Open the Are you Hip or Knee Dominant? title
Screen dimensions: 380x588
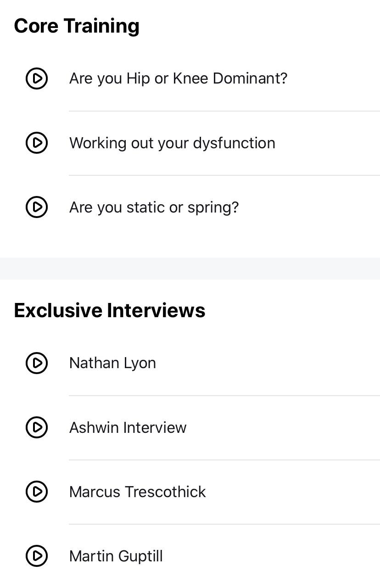coord(178,78)
